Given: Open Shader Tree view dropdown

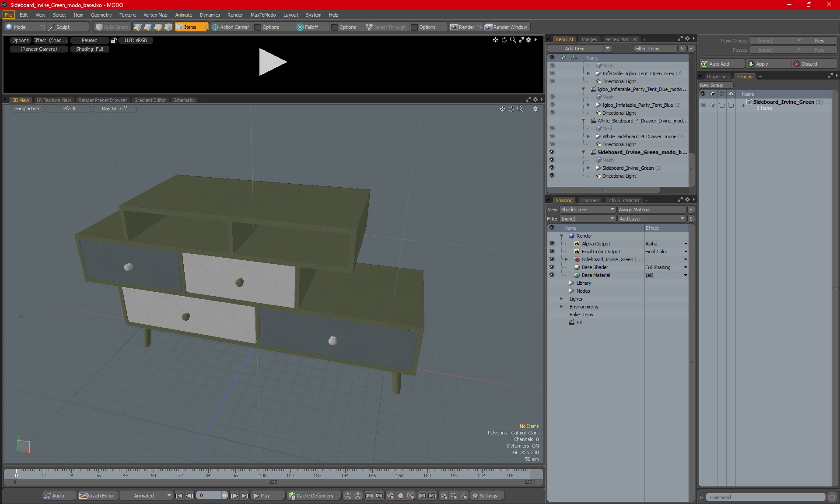Looking at the screenshot, I should (x=588, y=210).
